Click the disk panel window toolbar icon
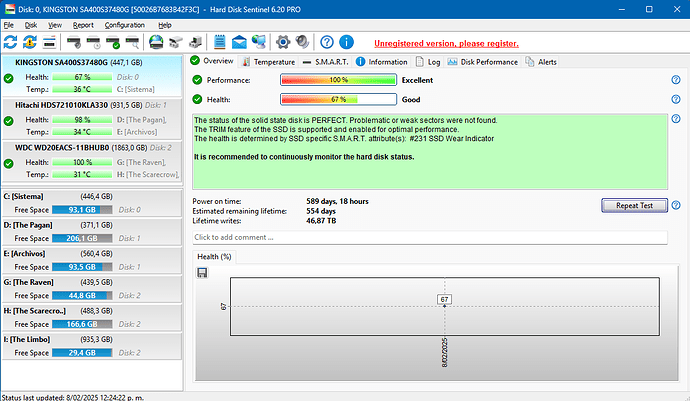 [x=49, y=42]
